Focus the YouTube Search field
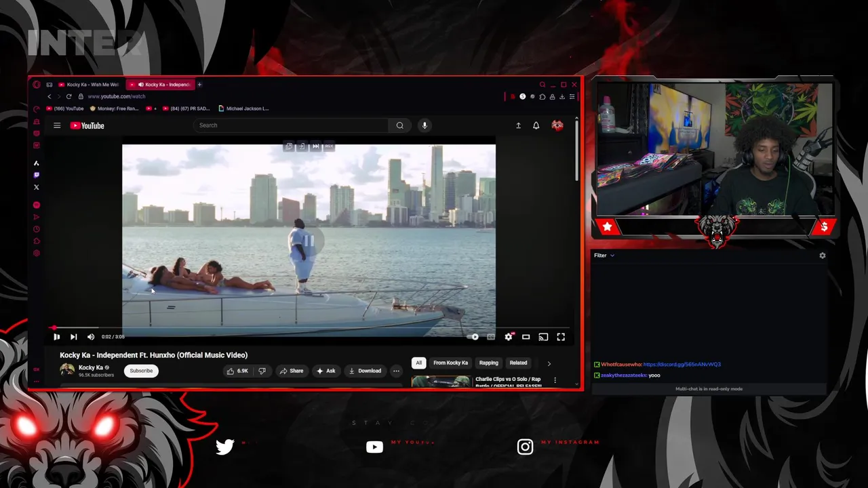Viewport: 868px width, 488px height. [x=292, y=125]
